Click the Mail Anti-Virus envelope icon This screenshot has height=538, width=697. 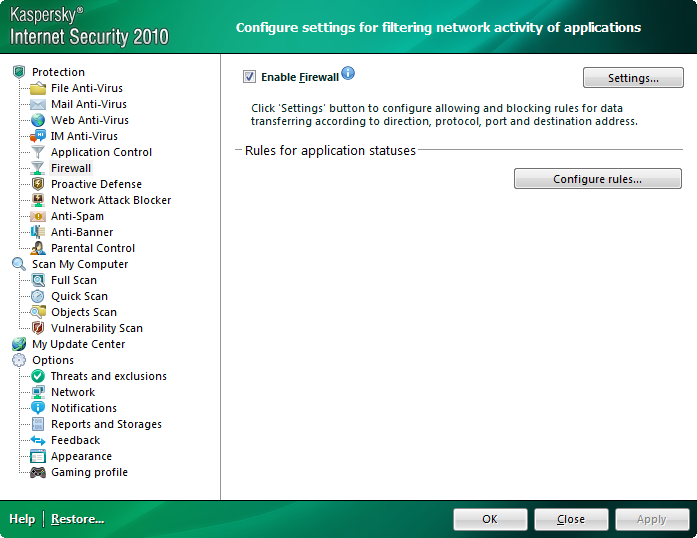click(38, 104)
